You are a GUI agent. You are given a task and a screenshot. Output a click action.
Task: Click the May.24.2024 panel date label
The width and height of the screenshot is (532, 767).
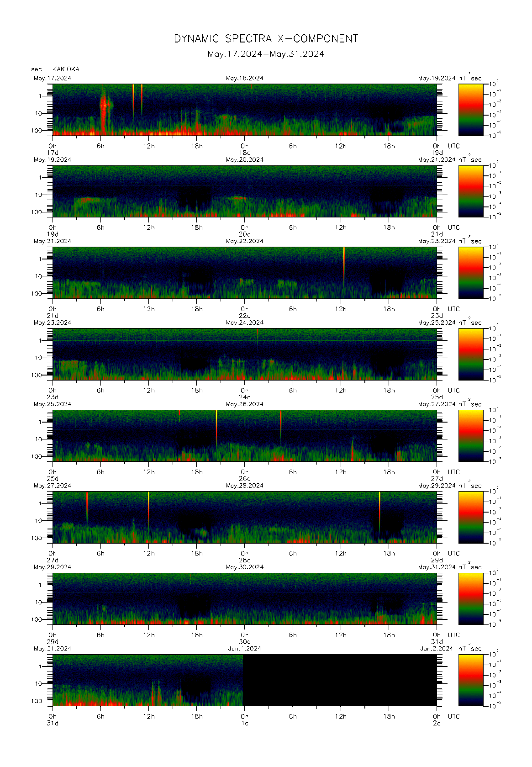pyautogui.click(x=245, y=323)
